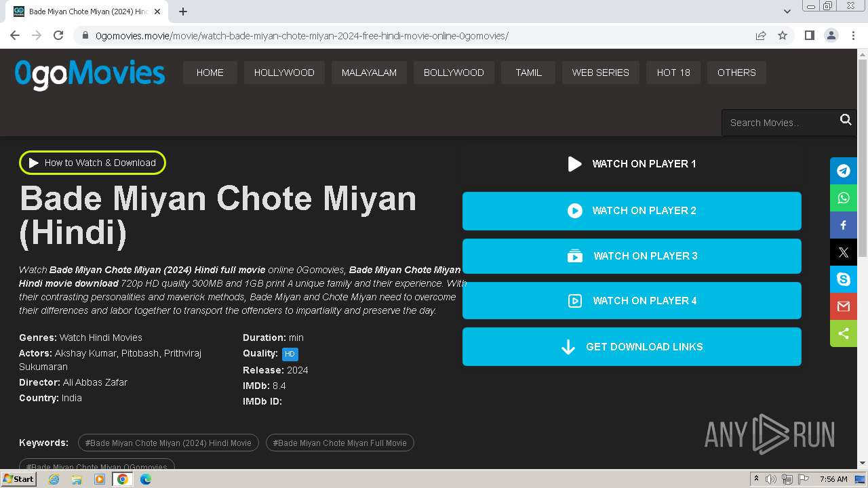The width and height of the screenshot is (868, 488).
Task: Select the BOLLYWOOD menu item
Action: [x=454, y=73]
